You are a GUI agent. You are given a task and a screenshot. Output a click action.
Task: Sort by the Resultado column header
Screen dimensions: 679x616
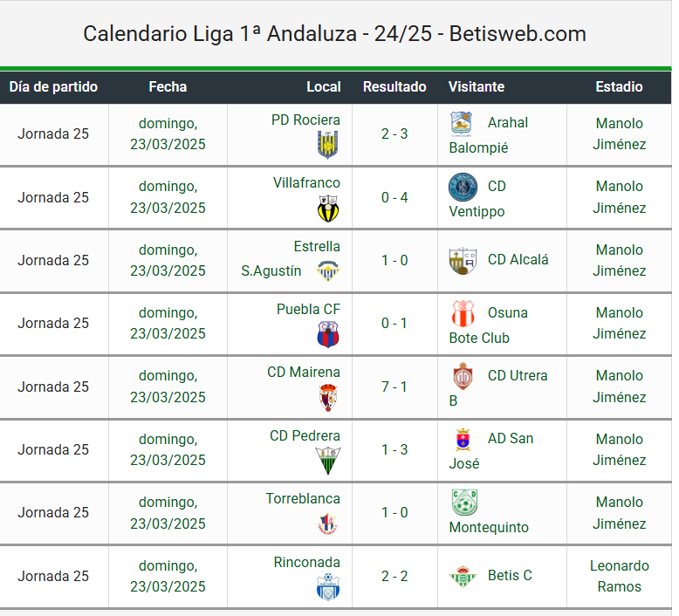(x=394, y=87)
